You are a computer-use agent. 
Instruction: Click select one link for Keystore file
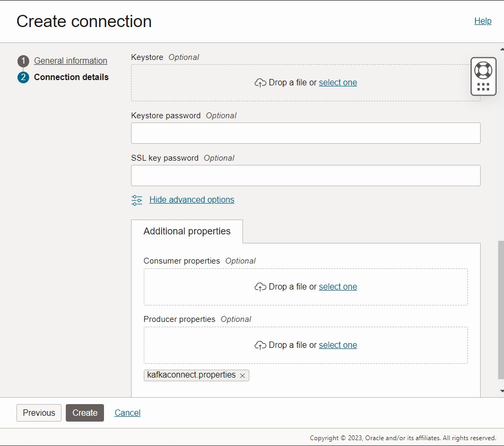338,83
